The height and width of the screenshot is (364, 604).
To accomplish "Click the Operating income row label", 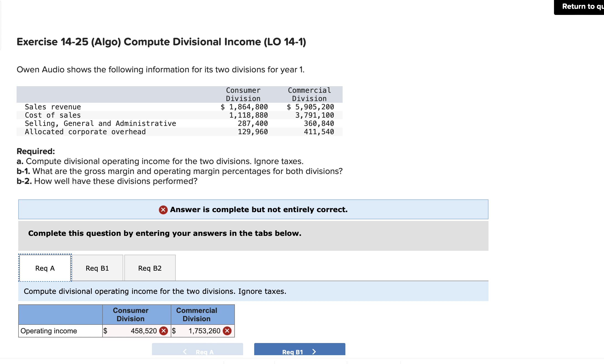I will point(49,331).
